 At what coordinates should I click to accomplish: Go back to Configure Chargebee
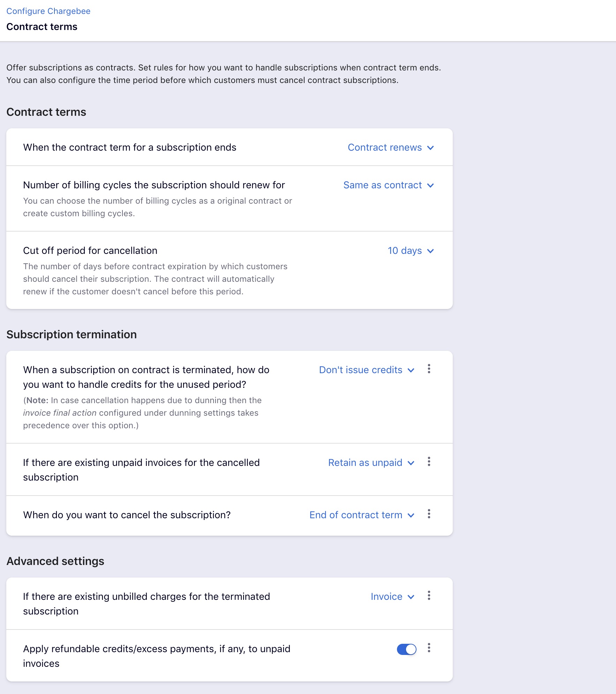coord(48,11)
